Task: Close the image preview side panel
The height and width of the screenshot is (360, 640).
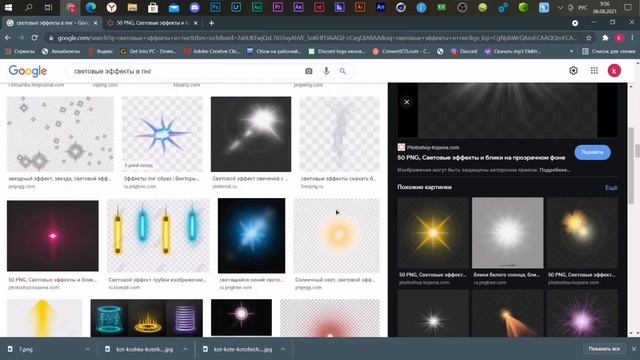Action: (x=407, y=102)
